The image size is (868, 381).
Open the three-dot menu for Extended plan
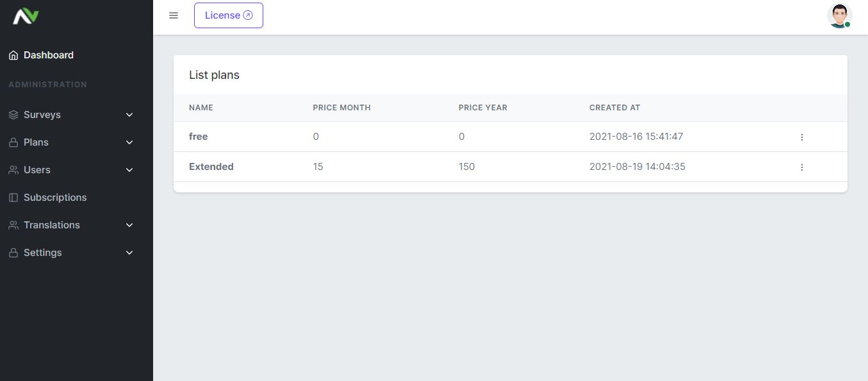pos(801,167)
